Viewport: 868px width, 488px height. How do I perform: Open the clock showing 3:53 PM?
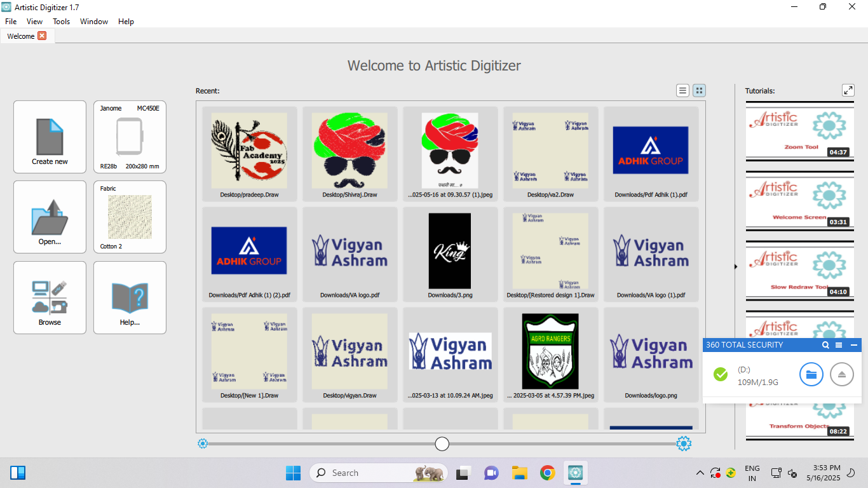(823, 472)
